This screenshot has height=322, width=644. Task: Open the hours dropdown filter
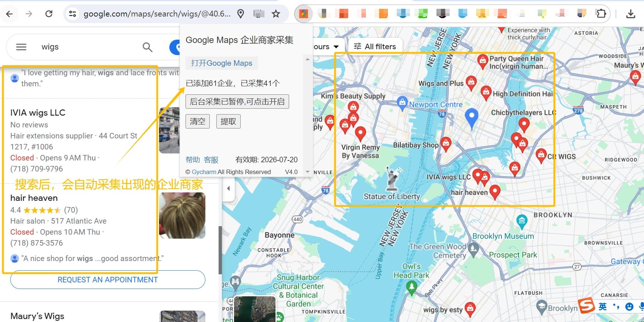(x=326, y=47)
